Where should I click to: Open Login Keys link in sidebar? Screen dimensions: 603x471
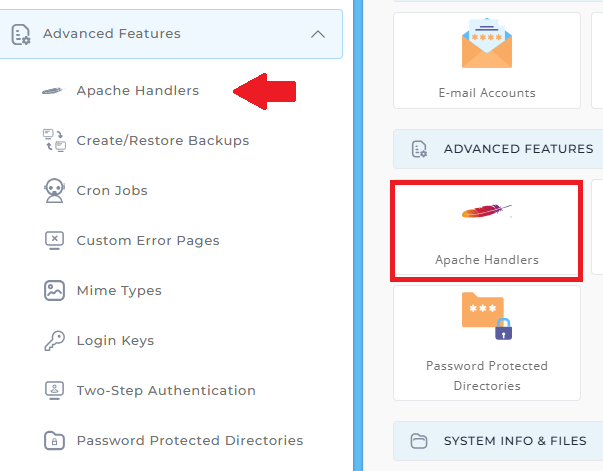[115, 341]
